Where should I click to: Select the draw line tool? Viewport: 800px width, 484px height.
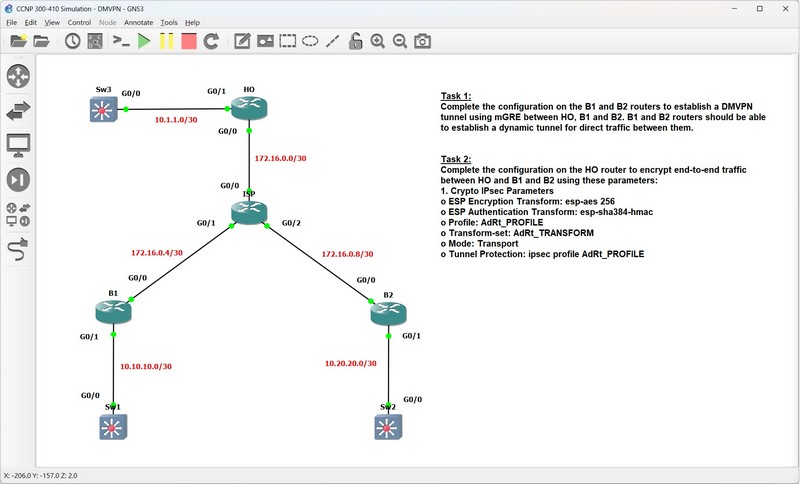(x=333, y=41)
